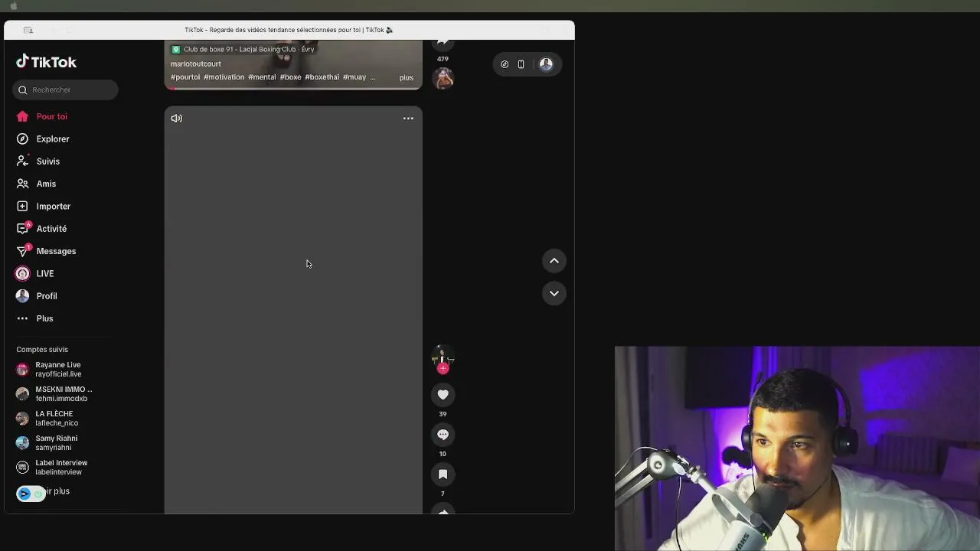Screen dimensions: 980x551
Task: Click the 10 comments count
Action: coord(443,454)
